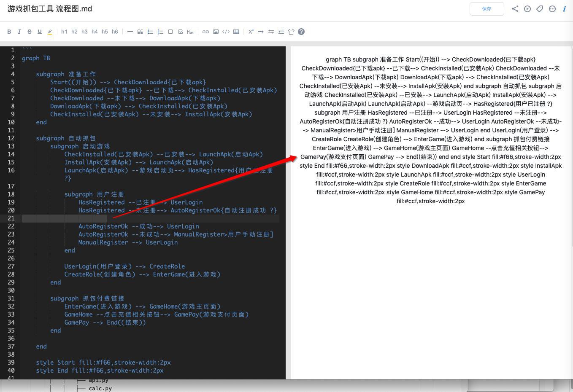Insert an unchecked task checkbox
573x392 pixels.
pyautogui.click(x=170, y=32)
